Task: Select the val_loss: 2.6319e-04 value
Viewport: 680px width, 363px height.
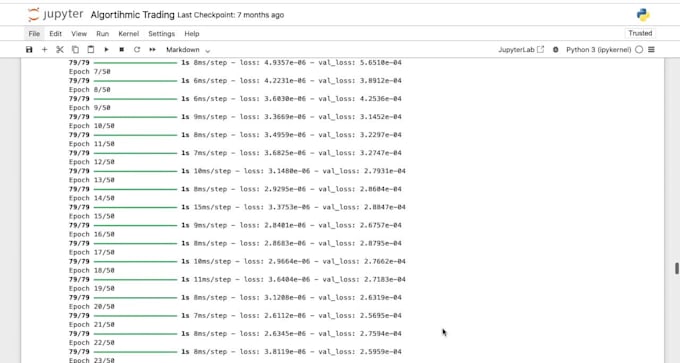Action: coord(360,298)
